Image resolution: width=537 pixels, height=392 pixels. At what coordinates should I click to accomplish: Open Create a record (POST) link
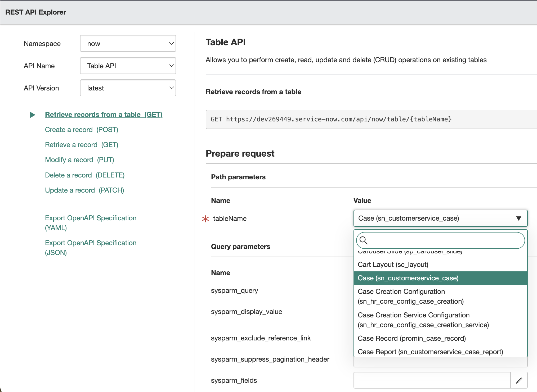click(x=82, y=130)
